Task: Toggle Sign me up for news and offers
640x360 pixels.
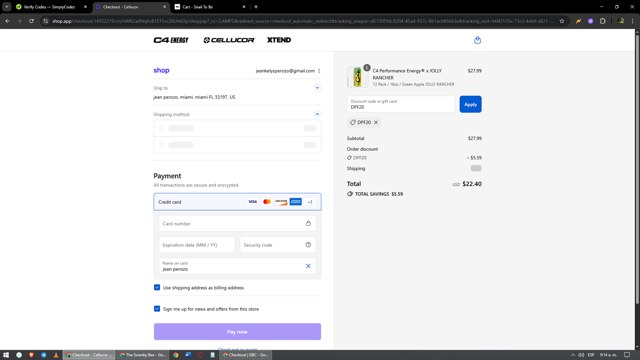Action: point(157,309)
